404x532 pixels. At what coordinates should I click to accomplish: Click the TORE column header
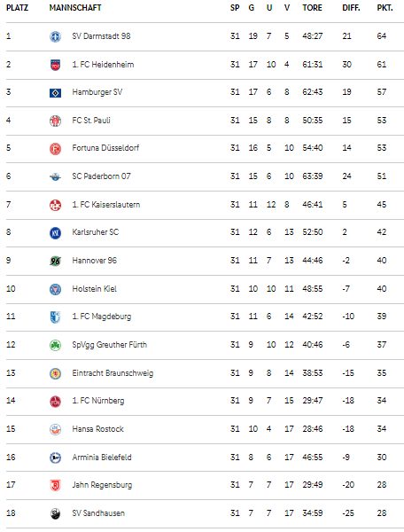[x=312, y=8]
